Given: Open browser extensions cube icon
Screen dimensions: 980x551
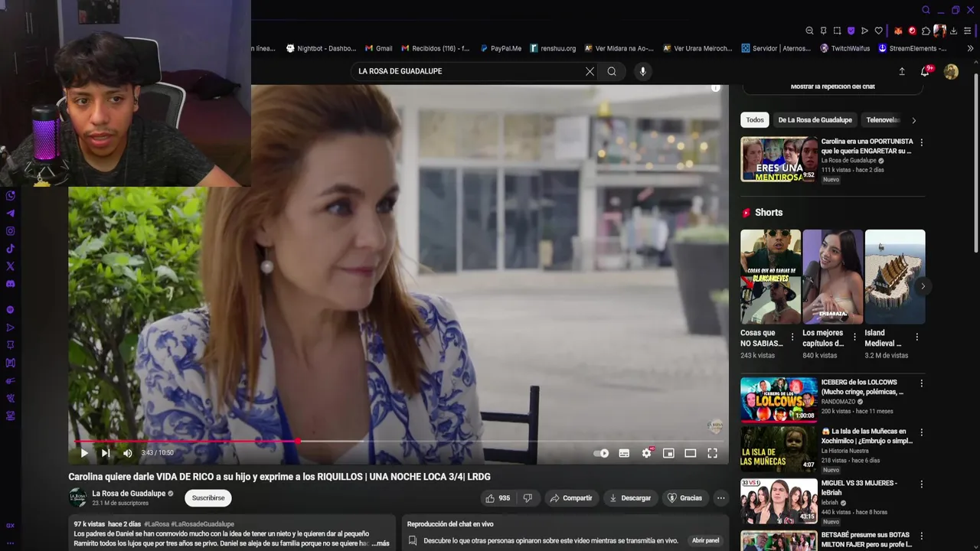Looking at the screenshot, I should tap(926, 31).
